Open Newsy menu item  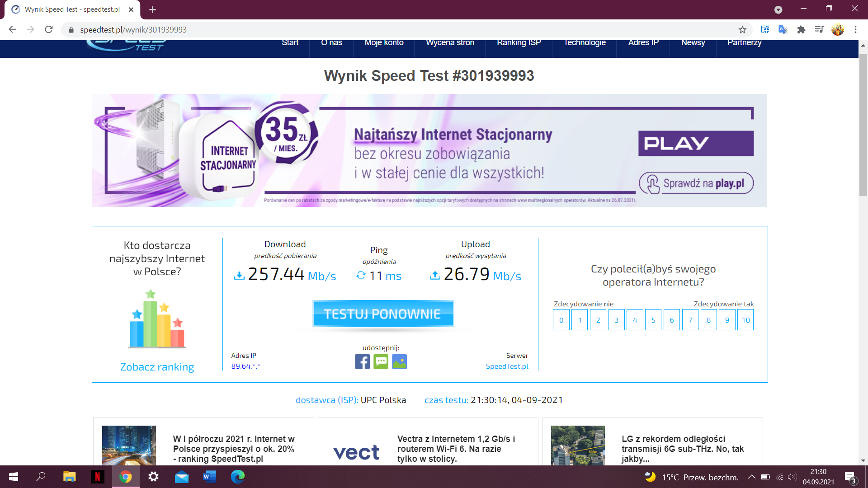point(693,43)
